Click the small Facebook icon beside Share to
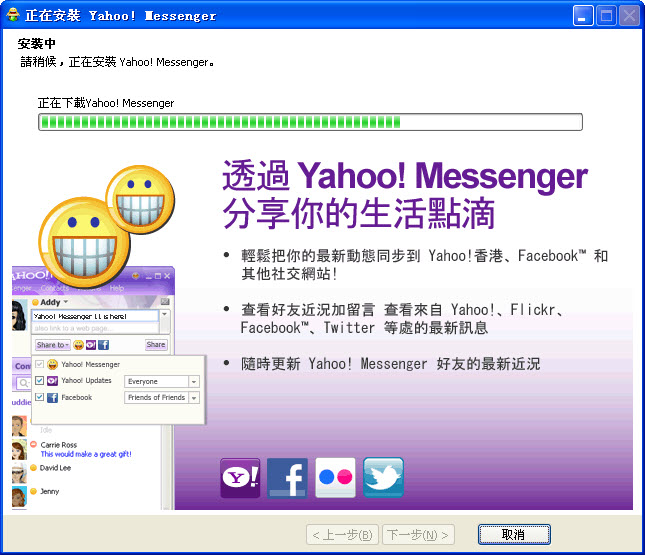The height and width of the screenshot is (555, 645). tap(103, 345)
